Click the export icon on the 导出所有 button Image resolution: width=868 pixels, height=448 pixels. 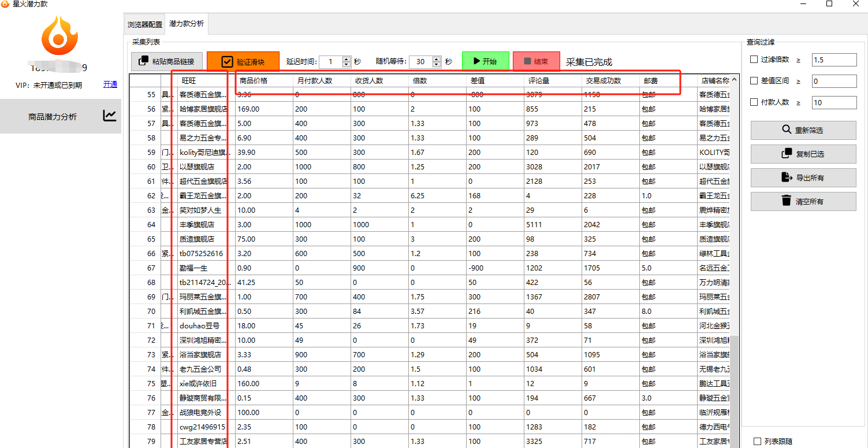[787, 177]
